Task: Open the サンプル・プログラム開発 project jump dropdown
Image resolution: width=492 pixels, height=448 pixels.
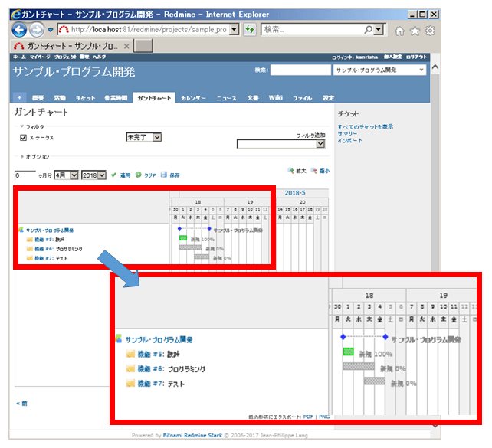Action: [x=379, y=70]
